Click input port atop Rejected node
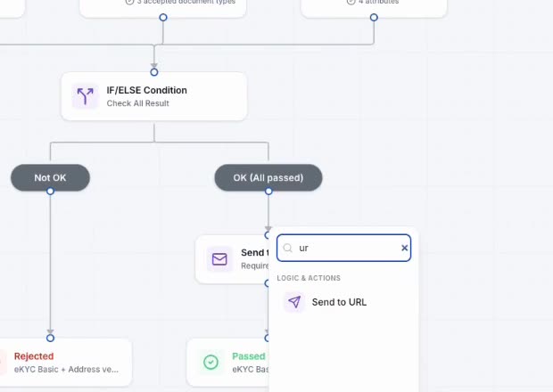The image size is (553, 392). pos(51,339)
